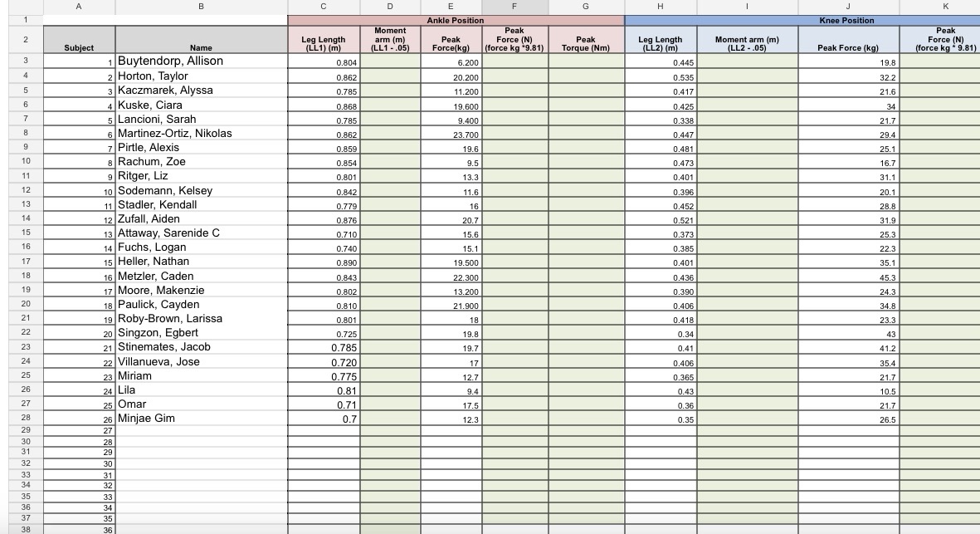The width and height of the screenshot is (980, 534).
Task: Select row 14 header
Action: (x=26, y=218)
